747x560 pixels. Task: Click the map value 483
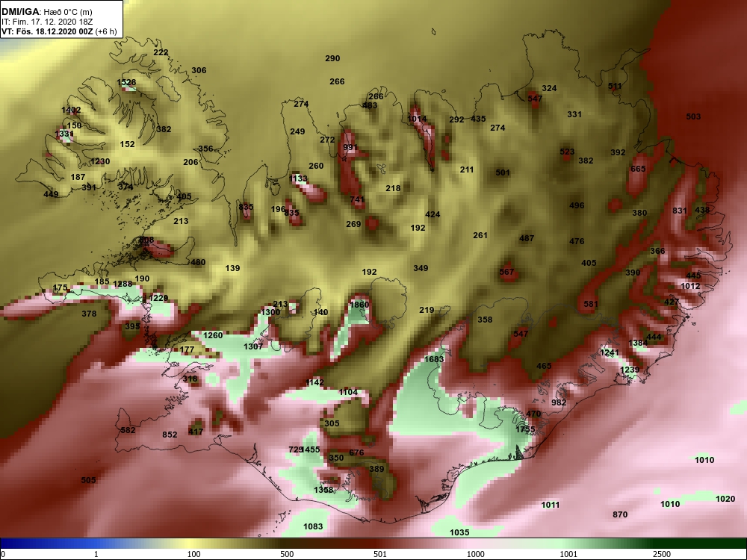[x=370, y=106]
